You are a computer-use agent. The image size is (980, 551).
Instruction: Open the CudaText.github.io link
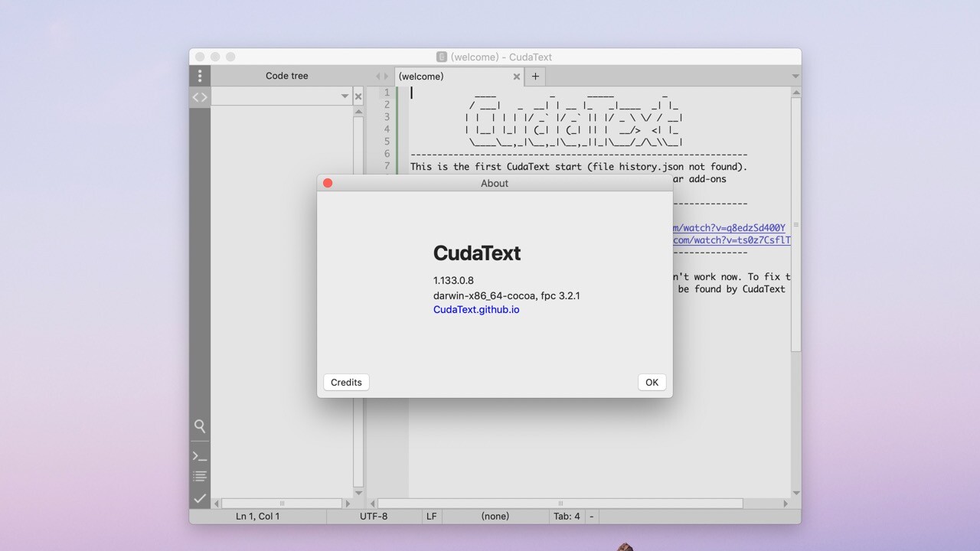tap(476, 310)
